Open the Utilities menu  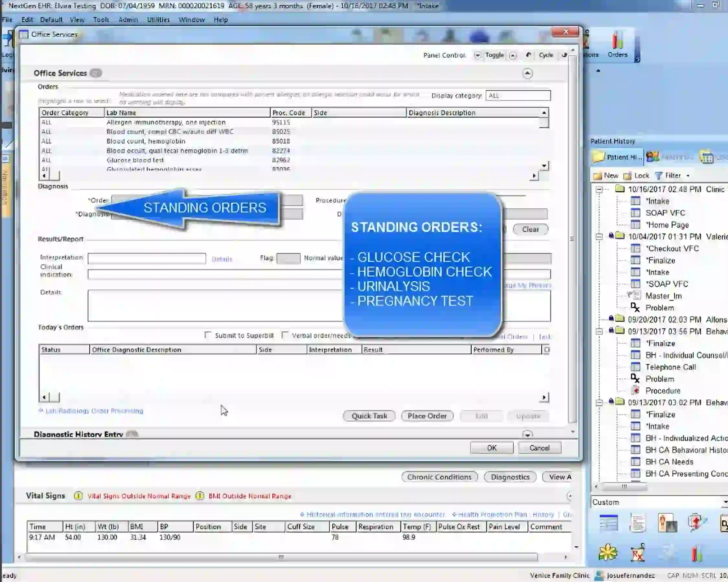coord(158,19)
